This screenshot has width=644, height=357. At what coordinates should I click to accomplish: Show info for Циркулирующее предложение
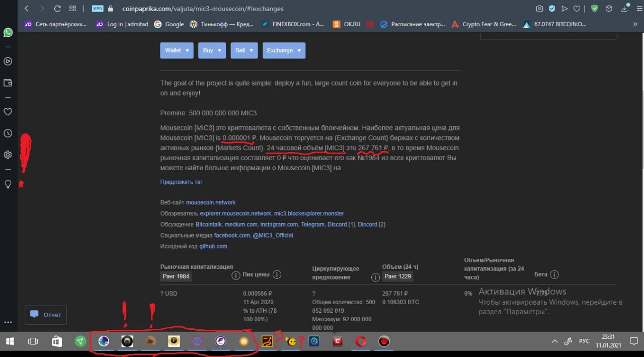click(x=375, y=277)
